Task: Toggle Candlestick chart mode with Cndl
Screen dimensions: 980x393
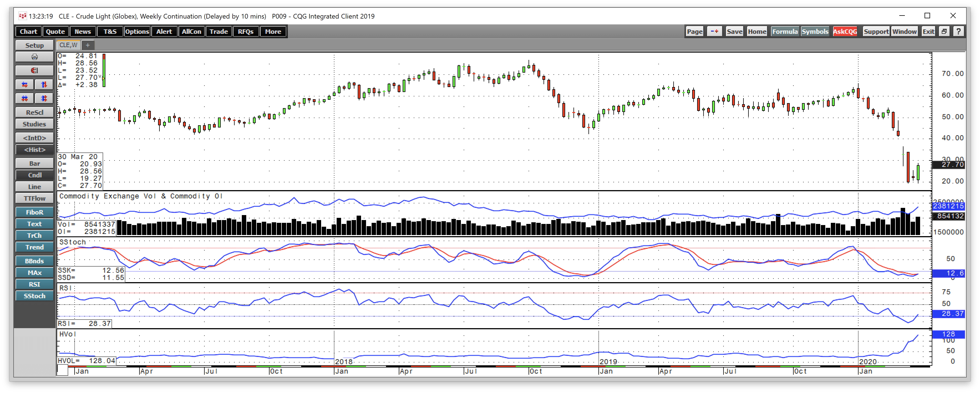Action: pos(34,175)
